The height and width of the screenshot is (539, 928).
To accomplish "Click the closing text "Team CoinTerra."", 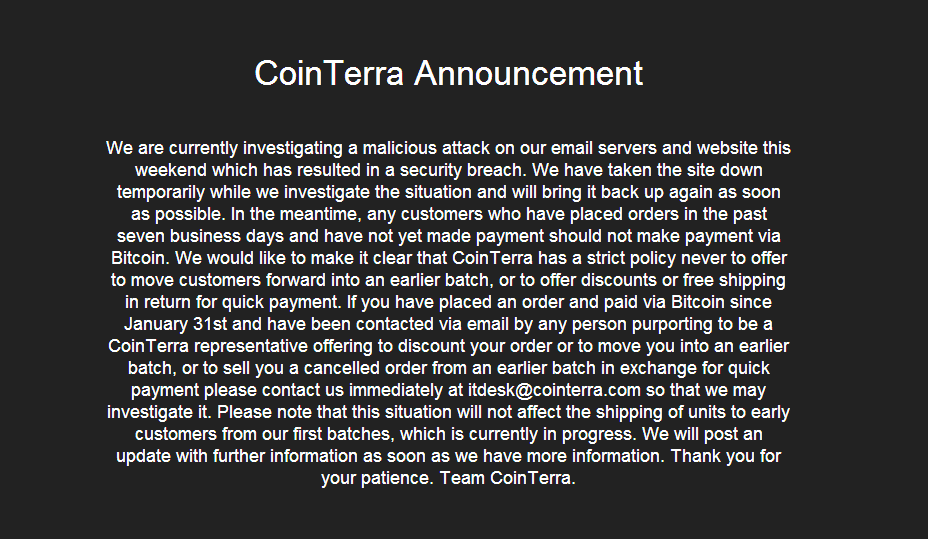I will tap(508, 478).
